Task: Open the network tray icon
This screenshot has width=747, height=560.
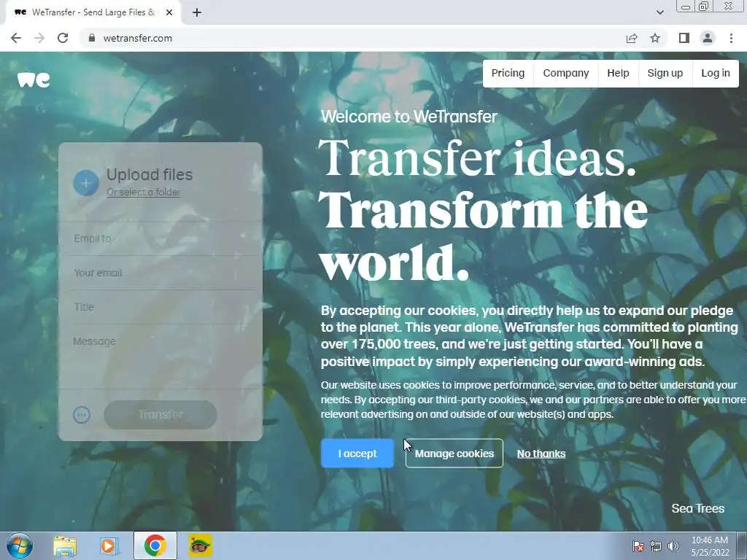Action: coord(656,546)
